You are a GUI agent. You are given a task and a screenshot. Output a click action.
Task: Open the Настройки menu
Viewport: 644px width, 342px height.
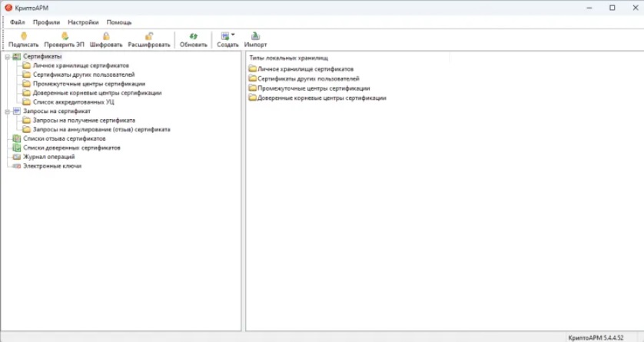pos(82,22)
